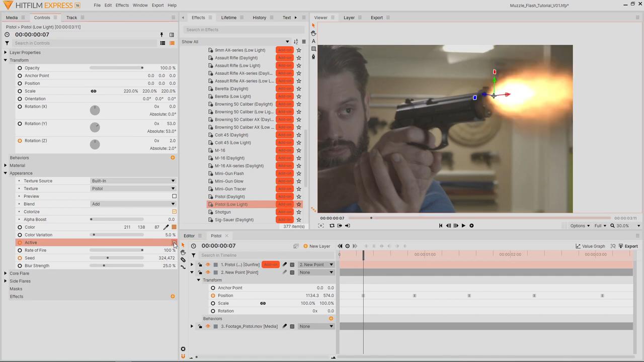The height and width of the screenshot is (362, 644).
Task: Adjust the Rate of Fire slider
Action: [x=117, y=250]
